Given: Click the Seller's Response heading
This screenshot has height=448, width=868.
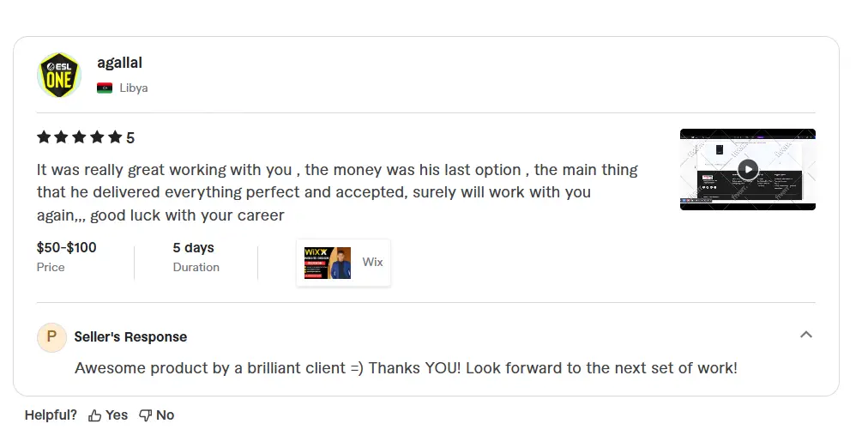Looking at the screenshot, I should 130,337.
